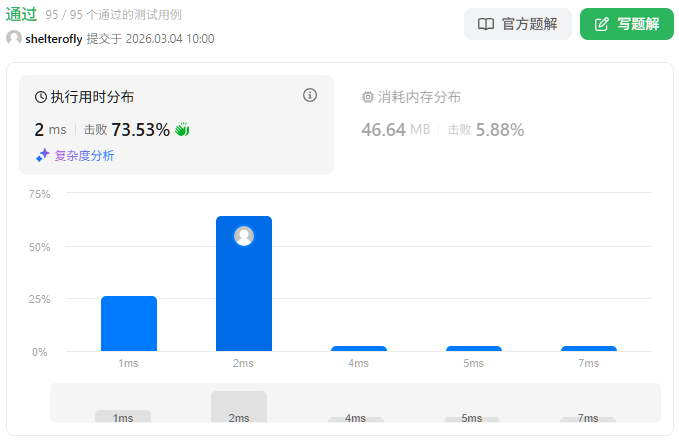Click the clapping hands icon beside 73.53%
The width and height of the screenshot is (679, 441).
pyautogui.click(x=182, y=129)
